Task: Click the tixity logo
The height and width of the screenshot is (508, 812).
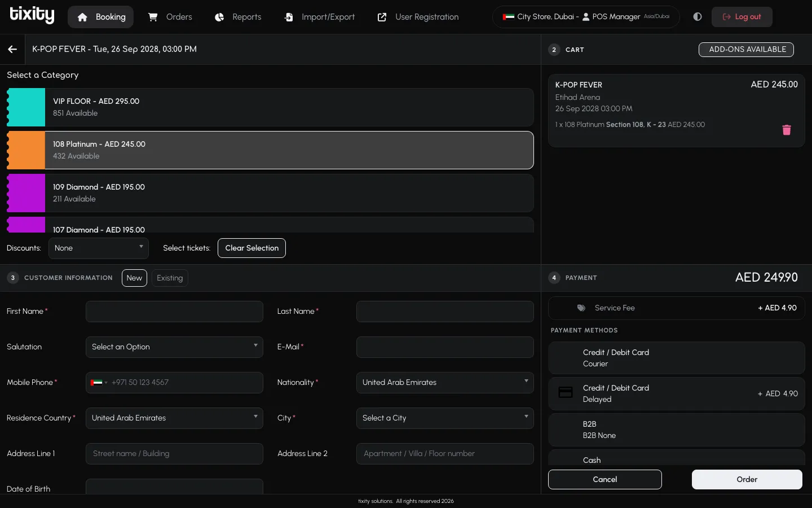Action: (x=32, y=15)
